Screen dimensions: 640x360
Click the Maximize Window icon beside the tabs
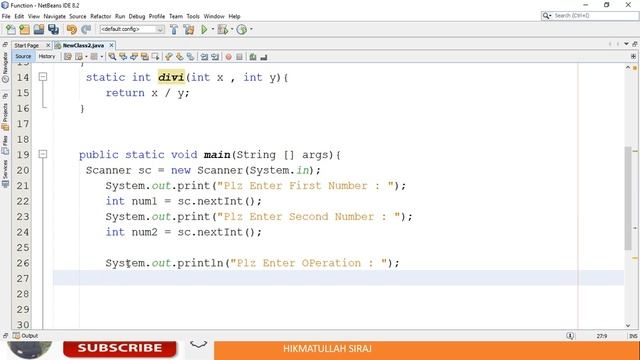point(635,44)
